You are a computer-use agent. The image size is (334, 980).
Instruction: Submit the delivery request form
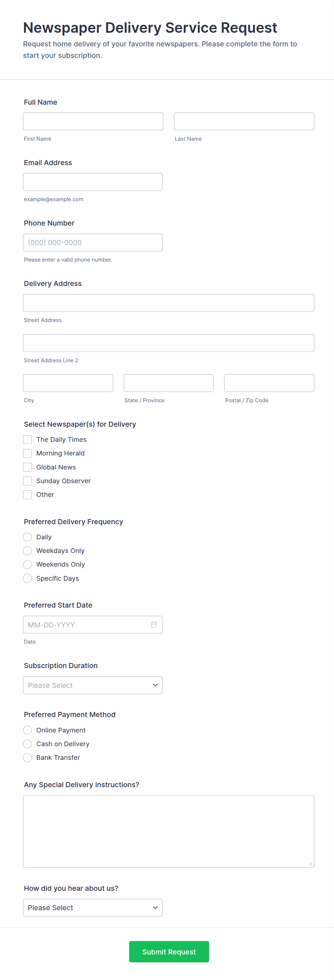coord(169,952)
